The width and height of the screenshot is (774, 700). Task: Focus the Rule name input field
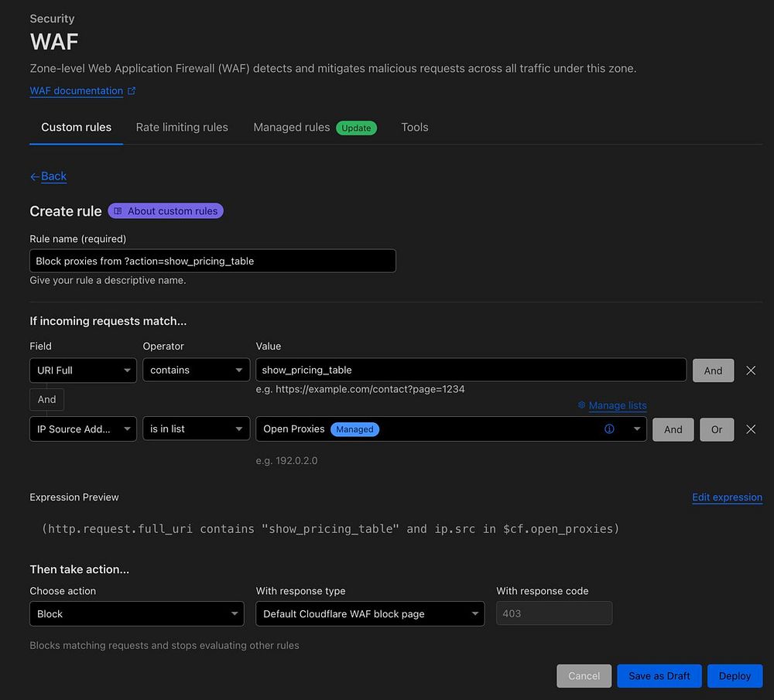tap(213, 261)
